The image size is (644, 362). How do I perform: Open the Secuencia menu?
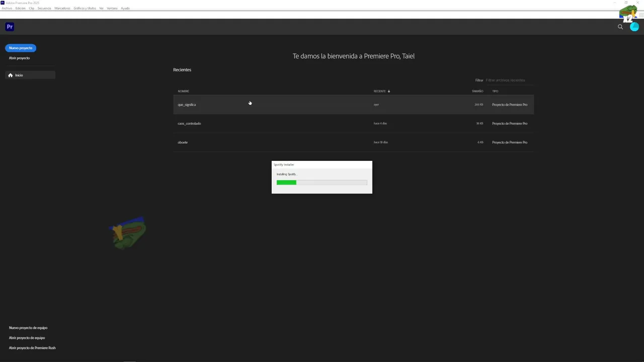44,8
